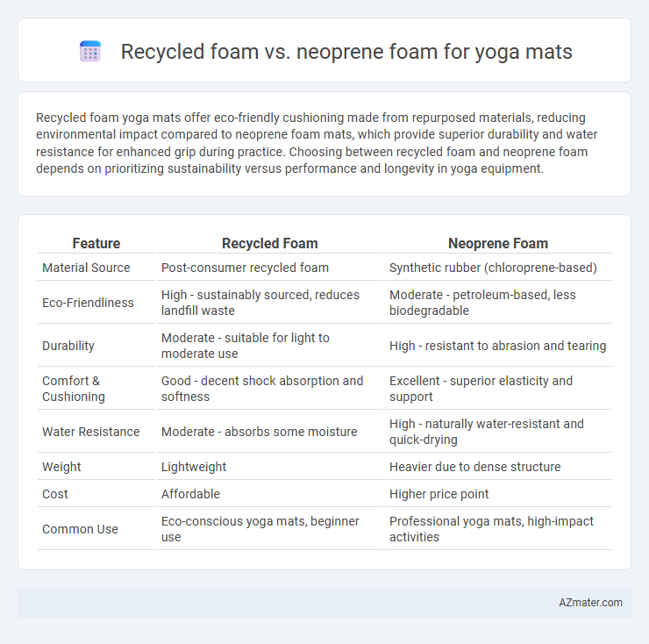Click the 'Material Source' row label
The image size is (649, 644).
click(86, 268)
